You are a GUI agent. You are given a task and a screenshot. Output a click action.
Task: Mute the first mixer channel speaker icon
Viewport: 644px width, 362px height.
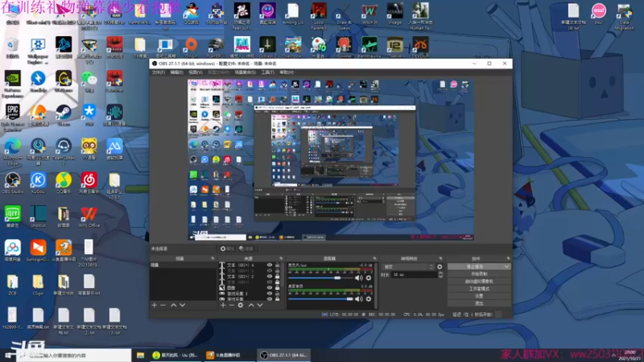(x=359, y=278)
